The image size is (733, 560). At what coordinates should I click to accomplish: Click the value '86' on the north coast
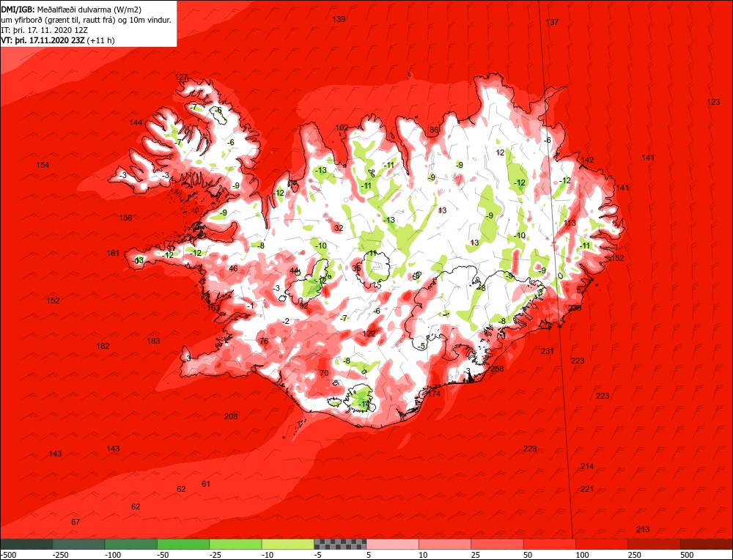click(x=434, y=130)
